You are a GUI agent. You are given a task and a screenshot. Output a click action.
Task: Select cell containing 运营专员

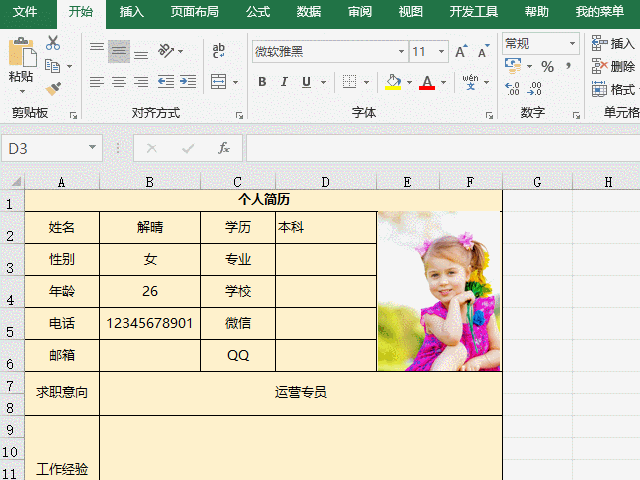(x=301, y=393)
